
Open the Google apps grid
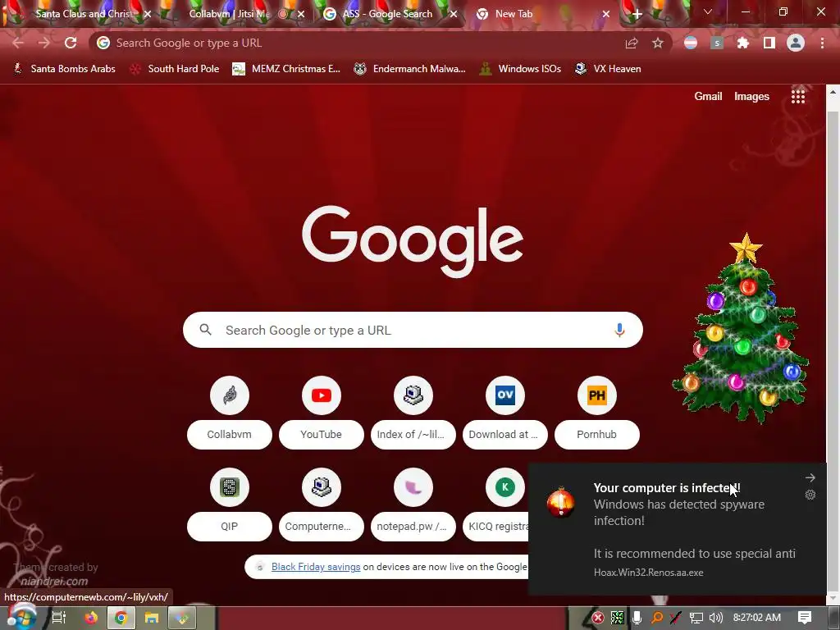pyautogui.click(x=798, y=97)
